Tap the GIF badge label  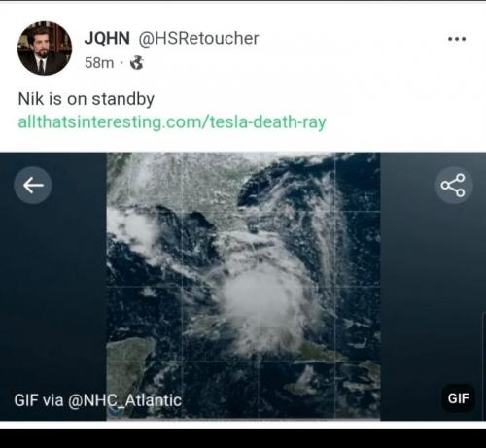pos(459,398)
